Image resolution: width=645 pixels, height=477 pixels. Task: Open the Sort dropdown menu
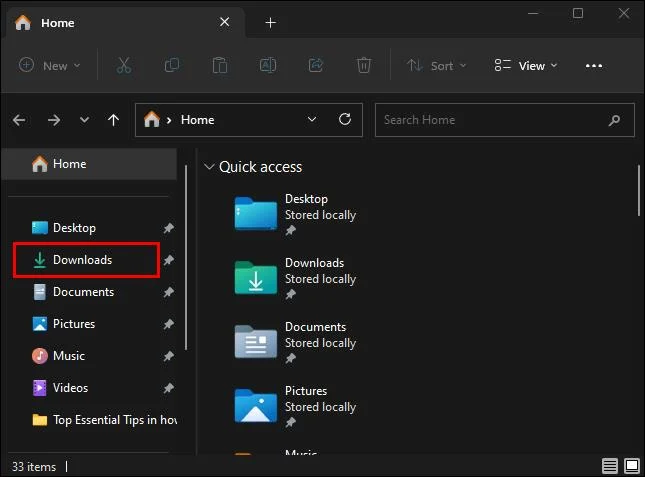coord(436,65)
